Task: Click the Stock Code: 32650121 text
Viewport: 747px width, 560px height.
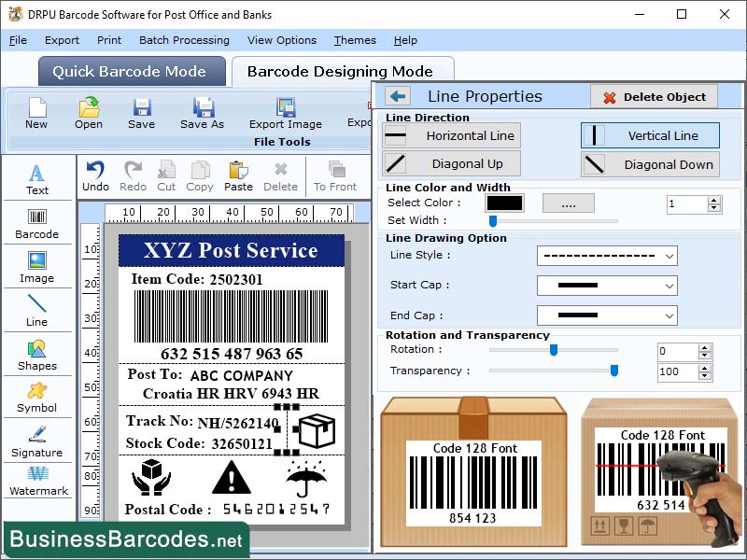Action: click(199, 444)
